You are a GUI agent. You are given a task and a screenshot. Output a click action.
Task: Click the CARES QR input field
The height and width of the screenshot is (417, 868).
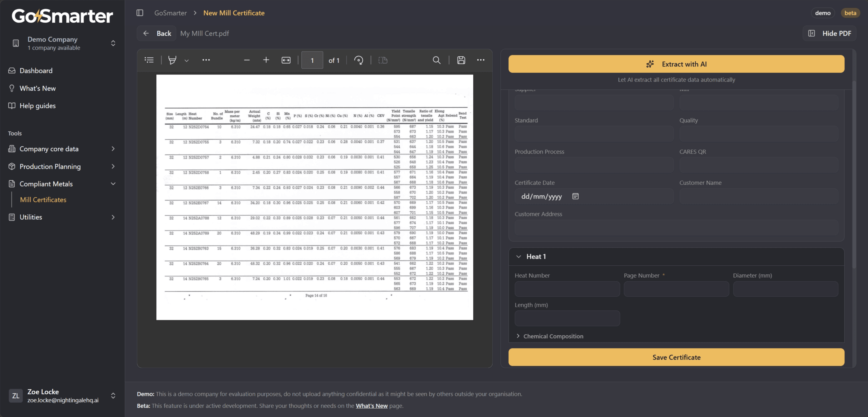pos(759,165)
